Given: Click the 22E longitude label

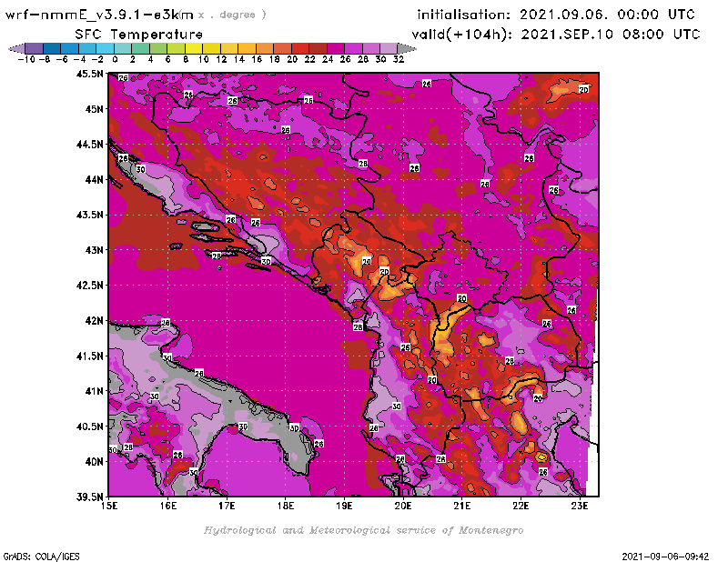Looking at the screenshot, I should click(x=521, y=506).
